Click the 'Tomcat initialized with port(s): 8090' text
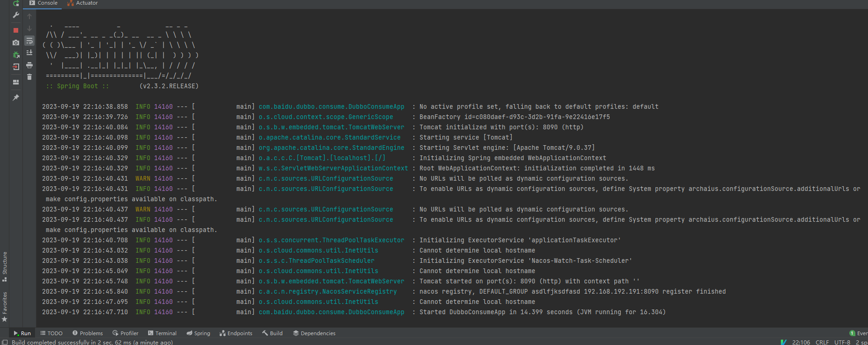 [x=501, y=127]
